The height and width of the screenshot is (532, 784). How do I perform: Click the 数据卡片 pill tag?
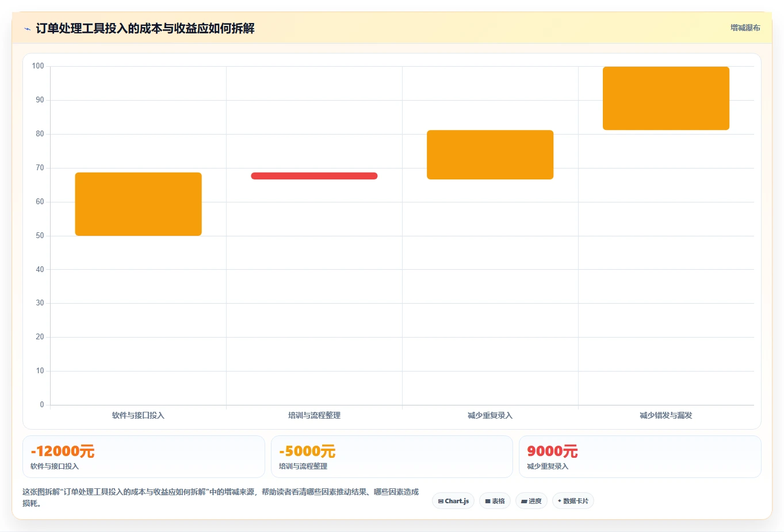(x=573, y=501)
